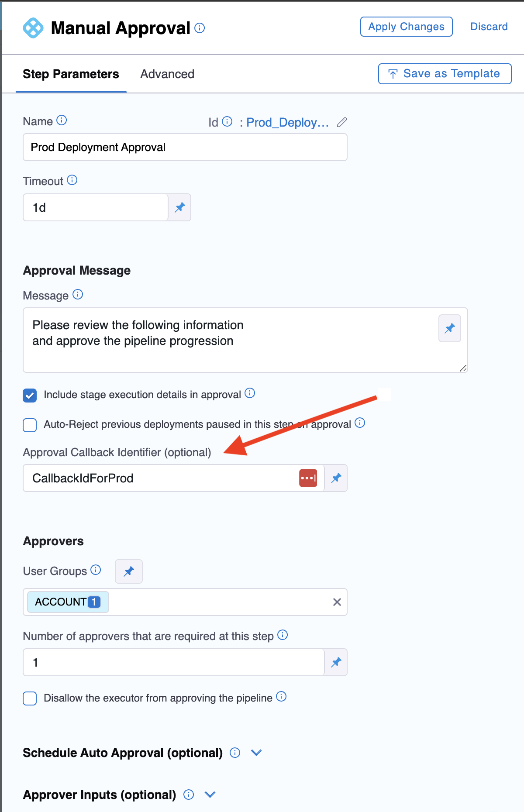Image resolution: width=524 pixels, height=812 pixels.
Task: Click the pin icon inside Message textarea
Action: (449, 328)
